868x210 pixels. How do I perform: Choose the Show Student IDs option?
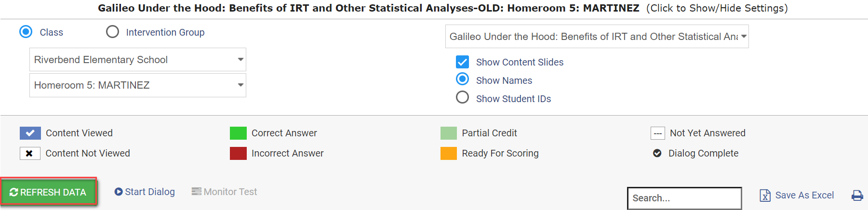(462, 98)
